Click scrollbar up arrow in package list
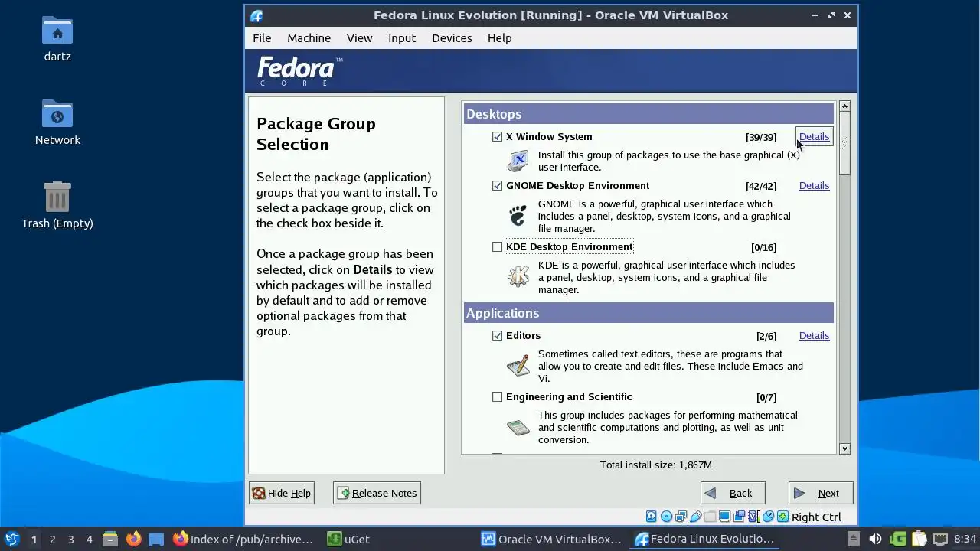Viewport: 980px width, 551px height. coord(844,106)
